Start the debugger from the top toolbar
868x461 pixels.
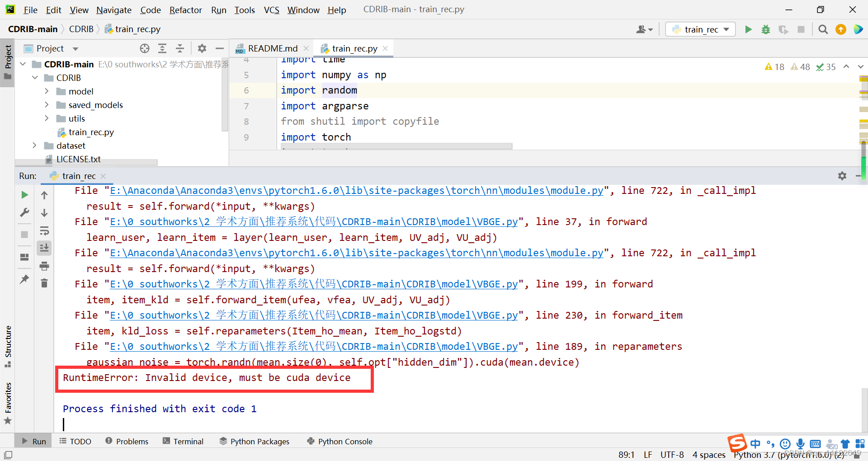pyautogui.click(x=765, y=29)
